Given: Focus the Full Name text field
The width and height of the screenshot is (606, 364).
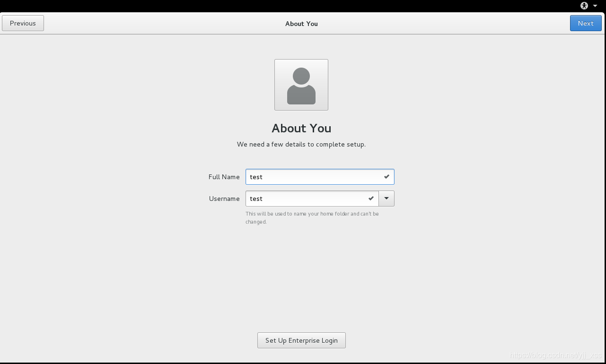Looking at the screenshot, I should [x=320, y=177].
